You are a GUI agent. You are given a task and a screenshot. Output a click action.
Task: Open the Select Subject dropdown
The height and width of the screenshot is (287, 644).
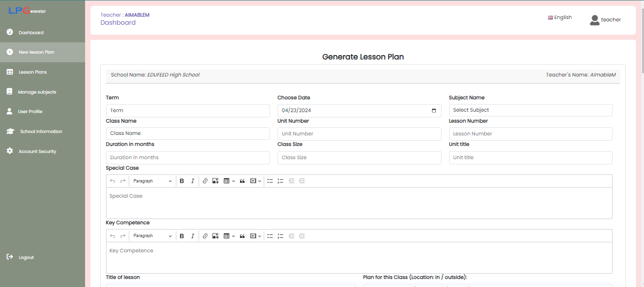[x=530, y=110]
